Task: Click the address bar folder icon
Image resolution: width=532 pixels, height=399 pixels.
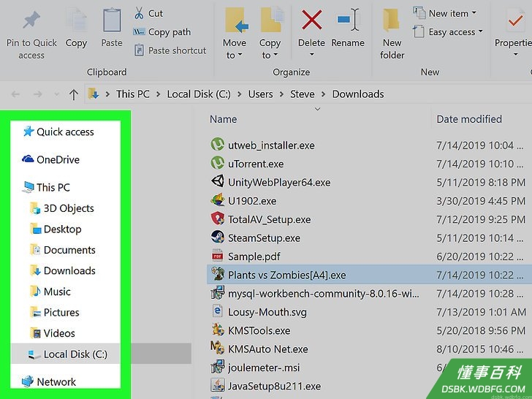Action: pos(93,94)
